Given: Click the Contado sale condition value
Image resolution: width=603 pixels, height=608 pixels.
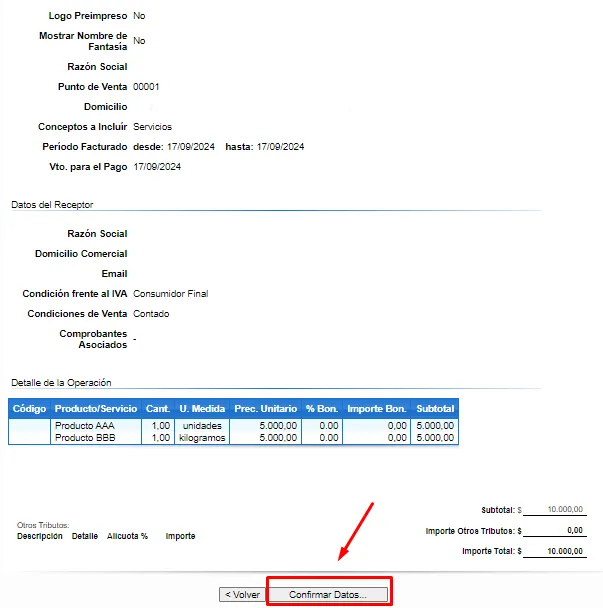Looking at the screenshot, I should coord(151,314).
